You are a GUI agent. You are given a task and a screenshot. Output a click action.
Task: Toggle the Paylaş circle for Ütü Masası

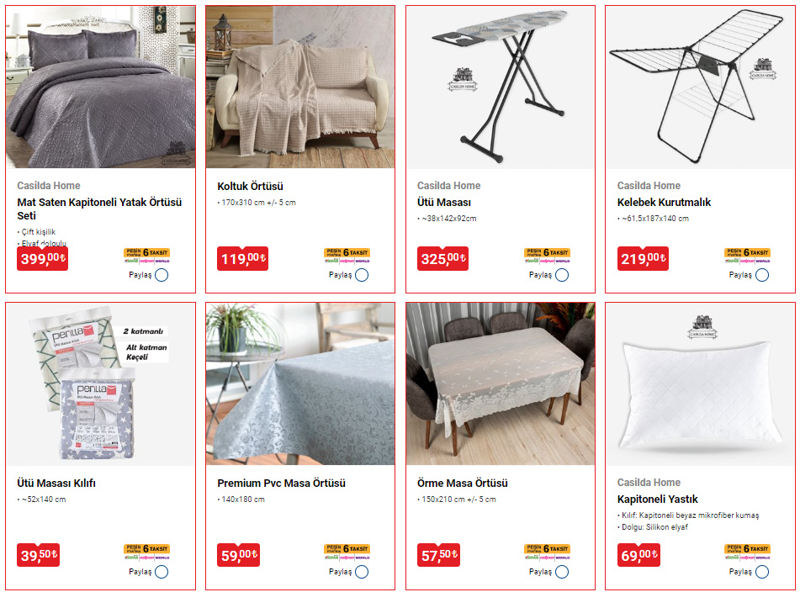pos(562,275)
